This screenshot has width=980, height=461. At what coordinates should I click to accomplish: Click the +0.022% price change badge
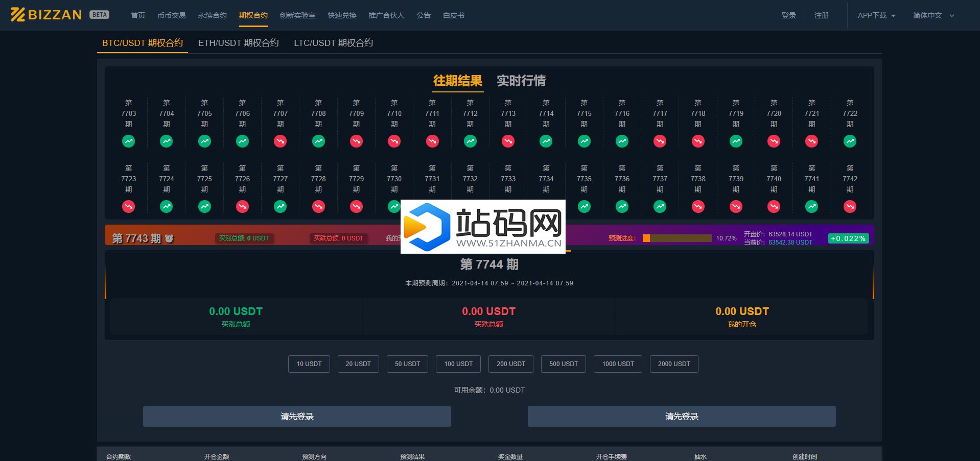848,238
